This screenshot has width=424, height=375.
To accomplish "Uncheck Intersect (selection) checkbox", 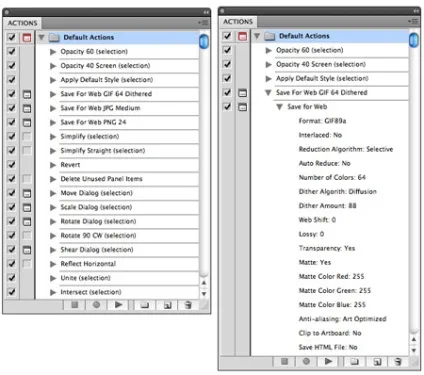I will (12, 292).
